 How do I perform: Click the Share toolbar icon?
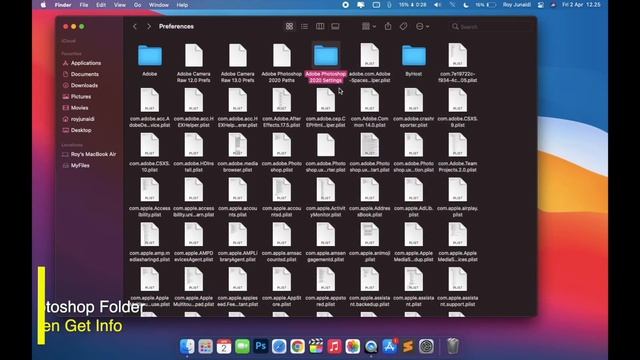click(x=388, y=27)
